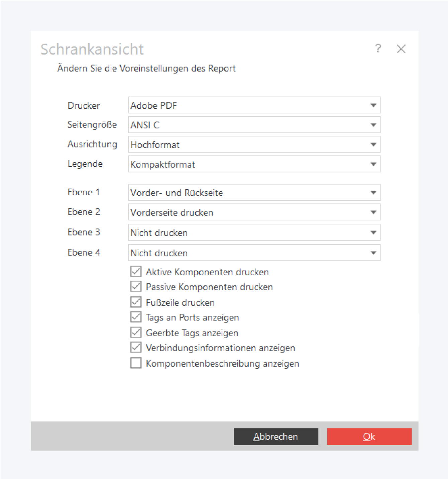The width and height of the screenshot is (448, 479).
Task: Open the Ebene 1 dropdown
Action: tap(373, 193)
